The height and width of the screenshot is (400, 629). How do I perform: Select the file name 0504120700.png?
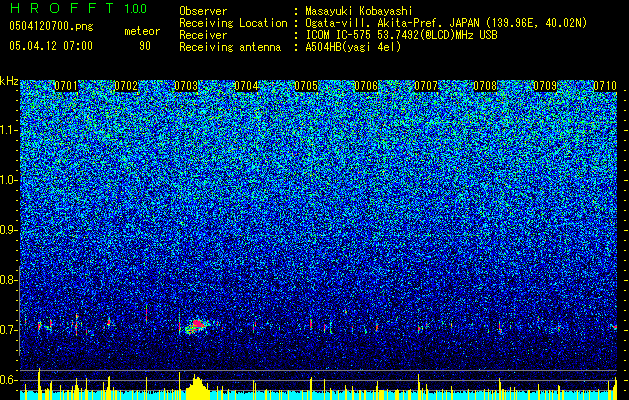click(x=51, y=26)
